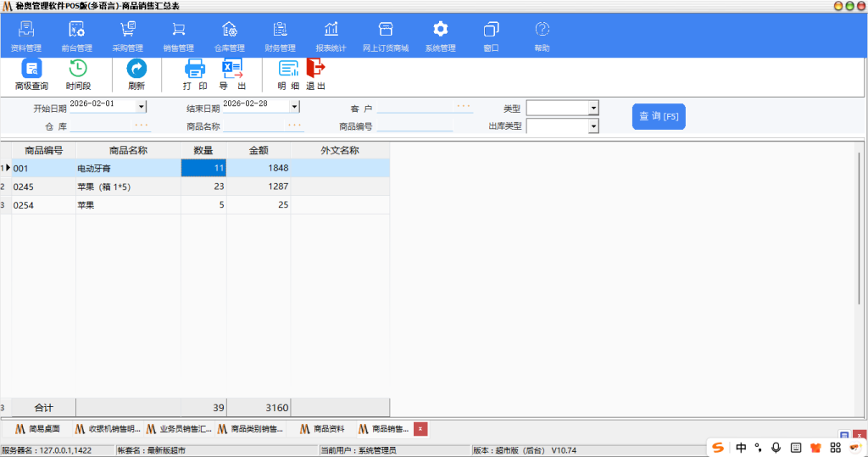Expand the 结束日期 date dropdown
Viewport: 868px width, 457px height.
(x=294, y=107)
